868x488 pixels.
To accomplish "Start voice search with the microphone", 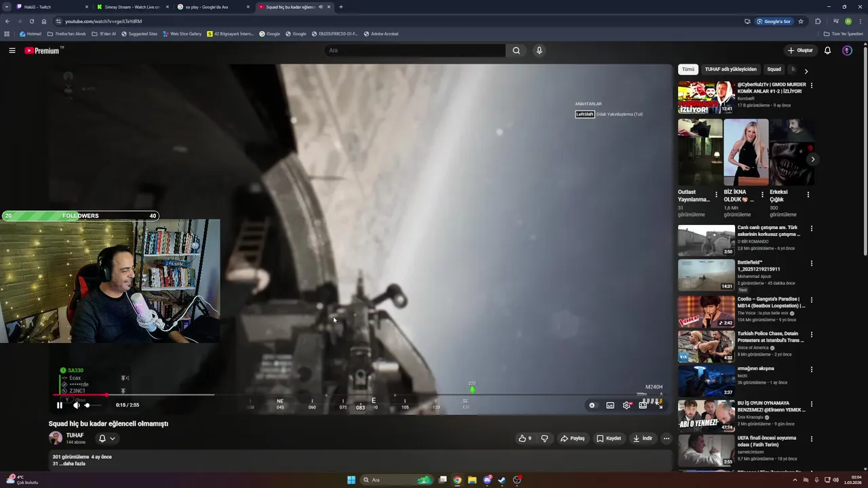I will click(539, 50).
